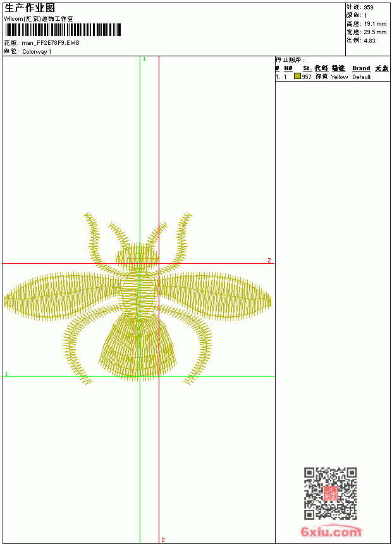Click the height value 19.1 mm
This screenshot has width=392, height=544.
(375, 23)
